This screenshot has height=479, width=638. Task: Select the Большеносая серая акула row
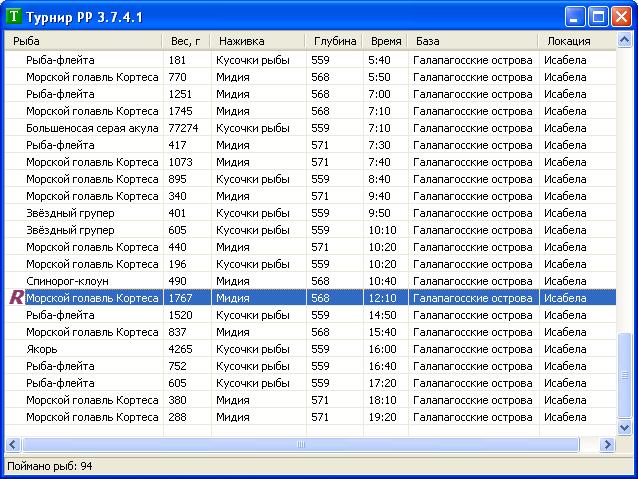point(311,128)
